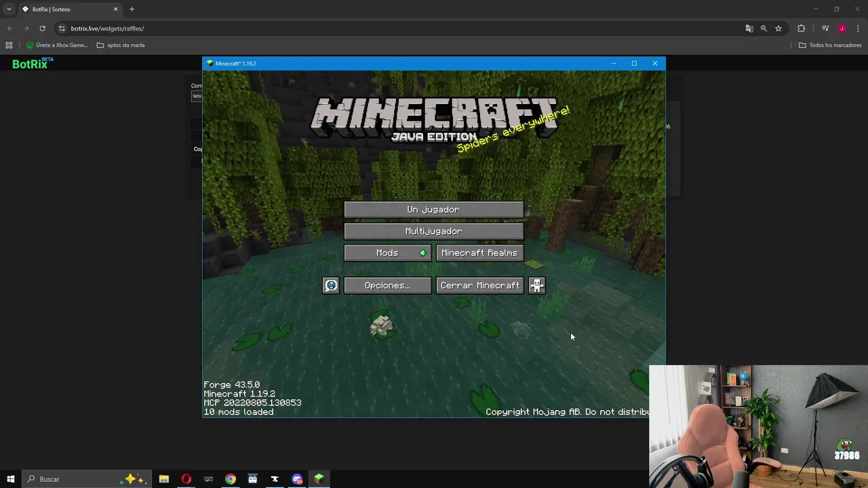The width and height of the screenshot is (868, 488).
Task: Open Opciones... settings in Minecraft
Action: pos(387,285)
